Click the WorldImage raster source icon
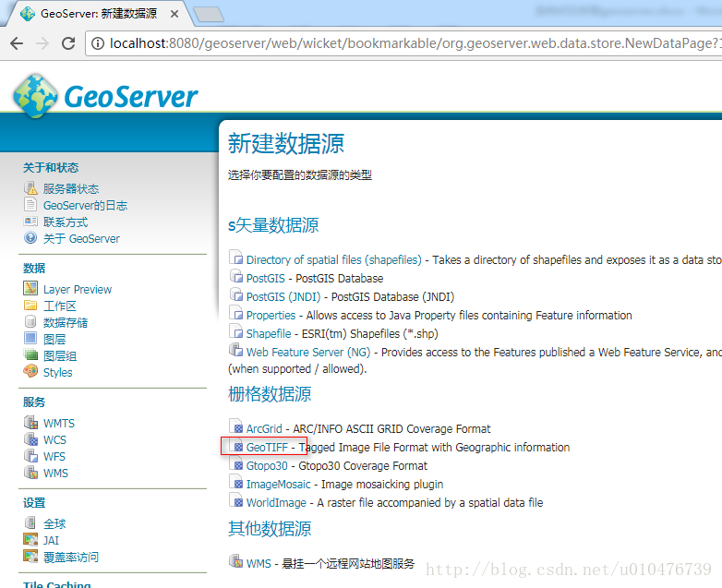This screenshot has width=722, height=588. tap(235, 500)
